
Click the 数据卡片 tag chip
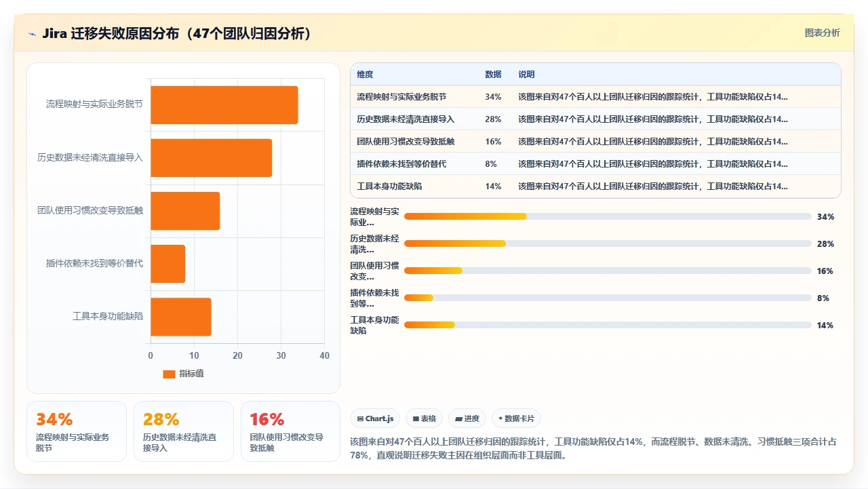(517, 418)
